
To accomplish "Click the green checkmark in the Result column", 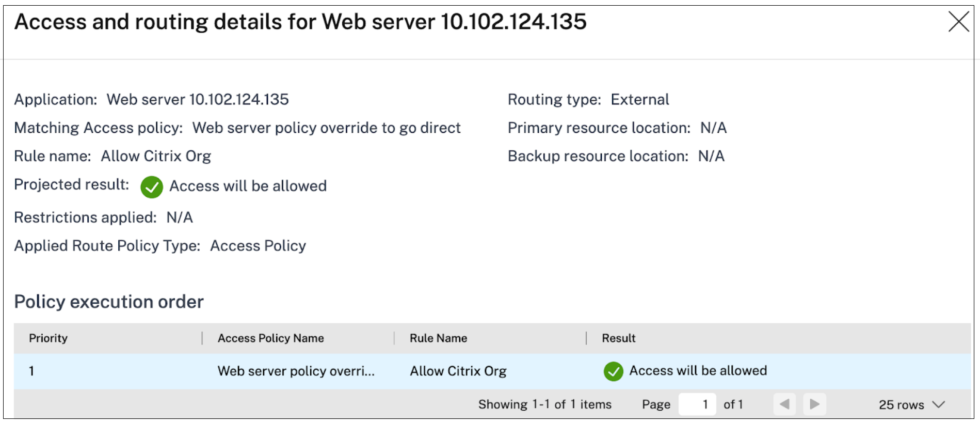I will pos(613,371).
